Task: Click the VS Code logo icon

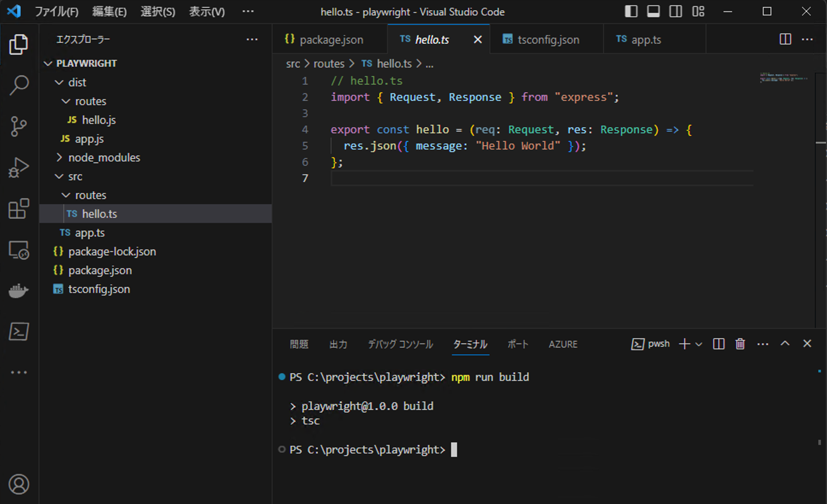Action: tap(14, 11)
